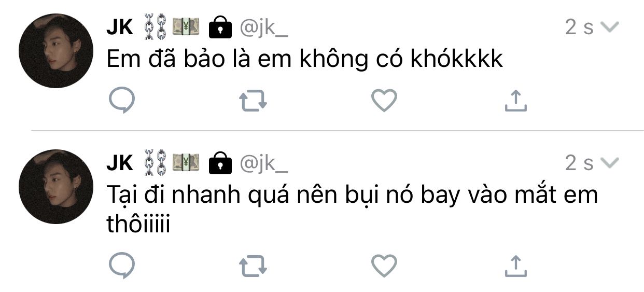Click the 2 s timestamp on second tweet

pyautogui.click(x=579, y=163)
